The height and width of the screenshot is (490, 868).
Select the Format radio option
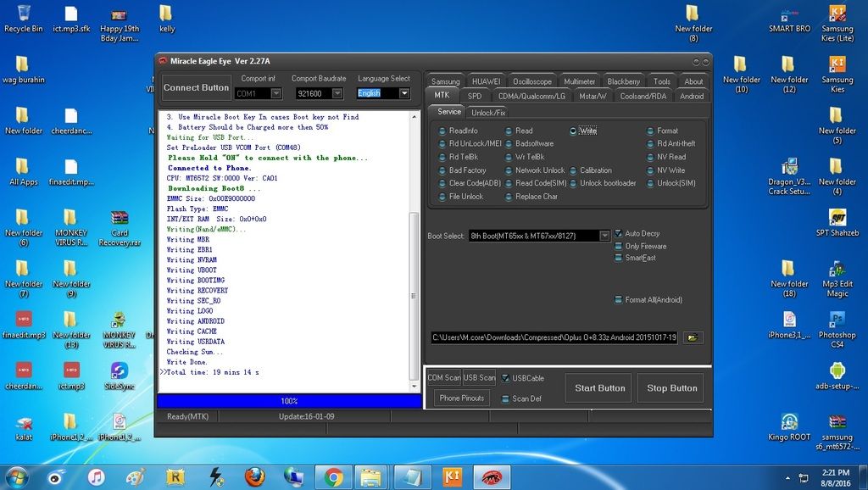pos(663,131)
